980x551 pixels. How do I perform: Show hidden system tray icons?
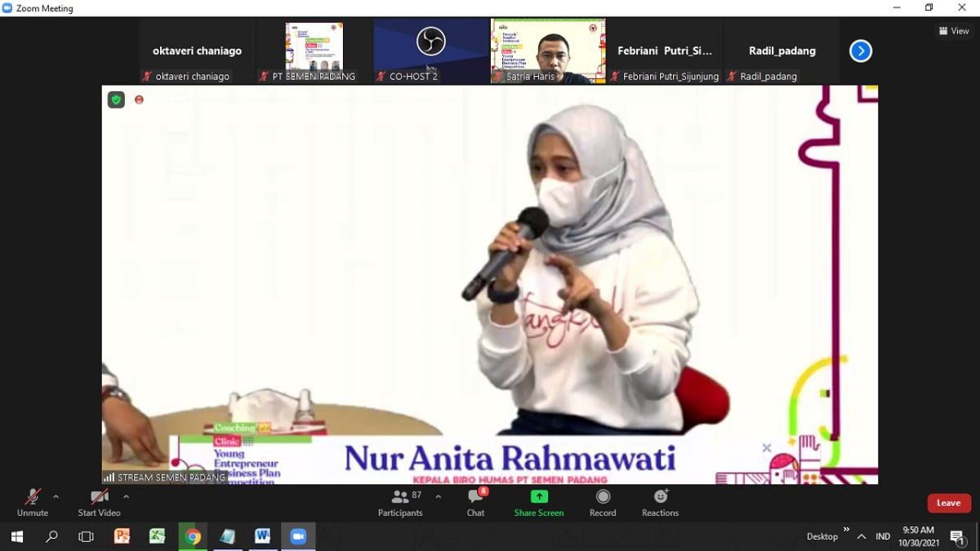(x=861, y=536)
